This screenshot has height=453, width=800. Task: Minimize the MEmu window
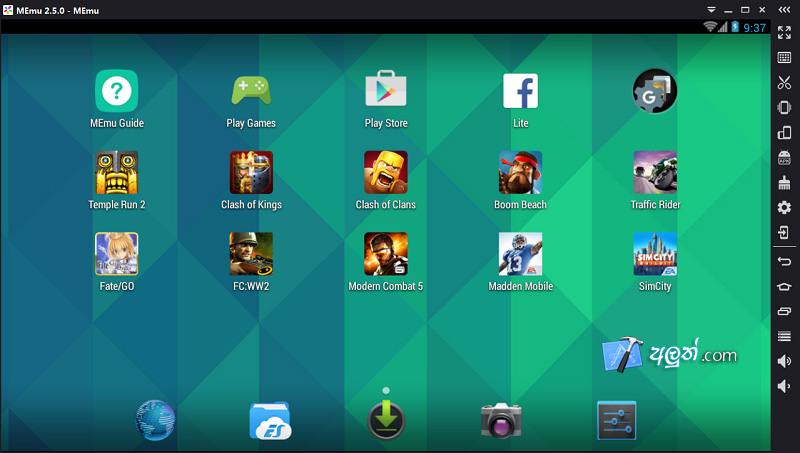[728, 10]
